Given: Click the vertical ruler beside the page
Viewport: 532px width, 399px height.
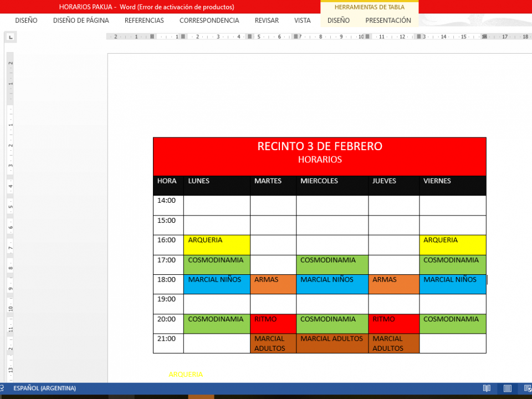Looking at the screenshot, I should [x=10, y=217].
